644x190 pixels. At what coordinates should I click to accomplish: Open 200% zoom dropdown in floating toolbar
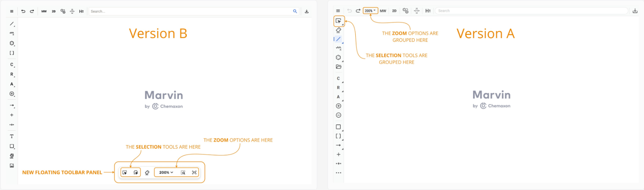point(166,173)
